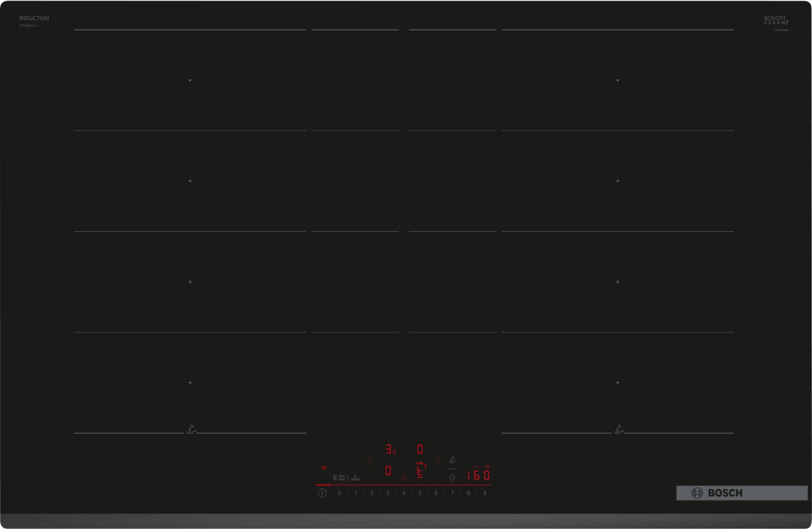Tap the bottom-right cooking zone center marker
Viewport: 812px width, 529px height.
[x=618, y=382]
